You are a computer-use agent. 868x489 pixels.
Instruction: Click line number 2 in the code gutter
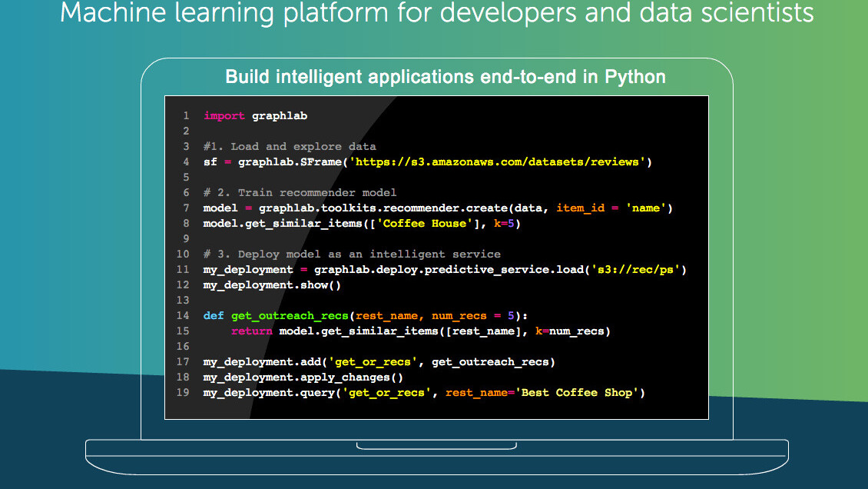click(186, 131)
